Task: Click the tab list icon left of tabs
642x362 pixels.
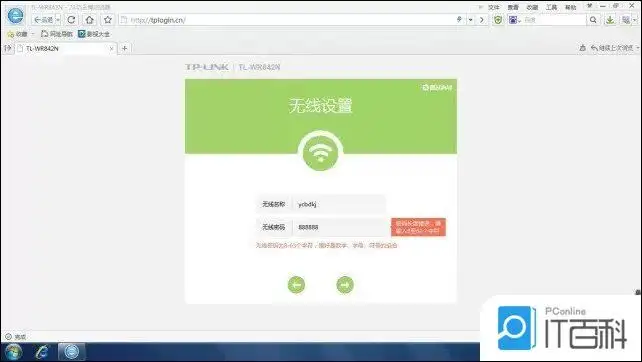Action: click(8, 48)
